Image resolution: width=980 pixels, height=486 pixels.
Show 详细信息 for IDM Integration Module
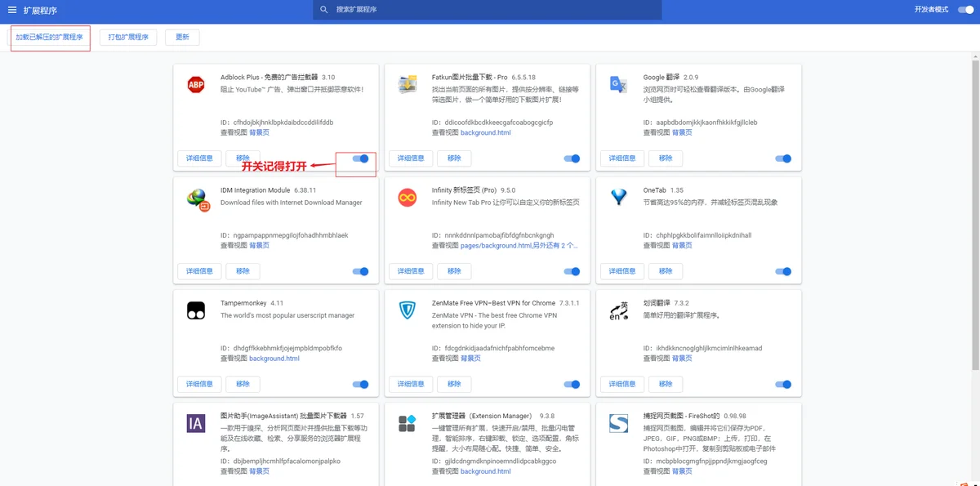[x=200, y=271]
